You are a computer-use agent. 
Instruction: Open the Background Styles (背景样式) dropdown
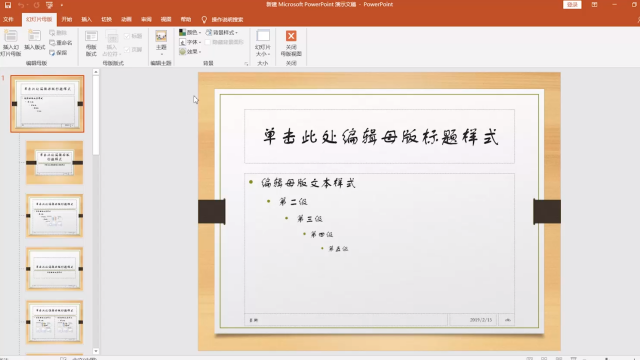(222, 32)
